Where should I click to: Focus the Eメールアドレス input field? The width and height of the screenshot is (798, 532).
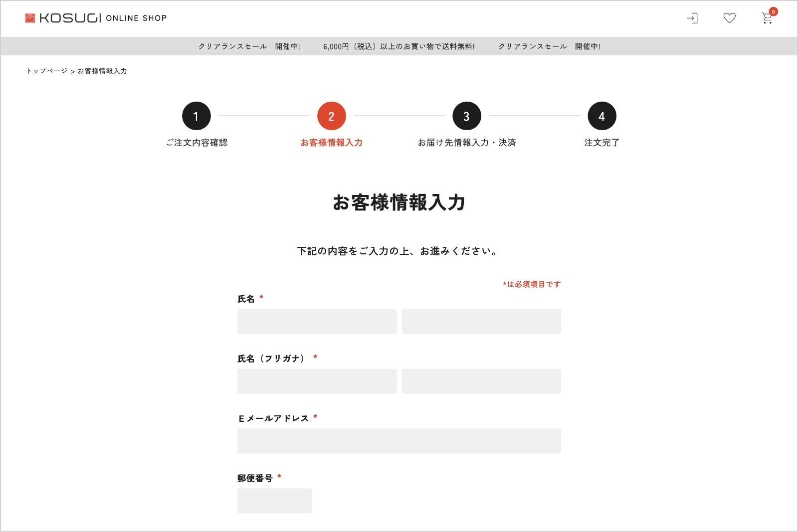399,441
